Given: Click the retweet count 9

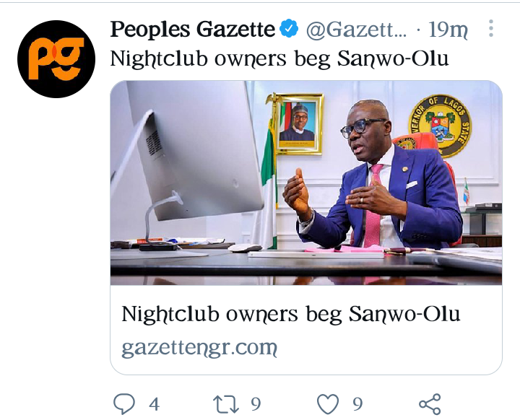Looking at the screenshot, I should (x=256, y=403).
